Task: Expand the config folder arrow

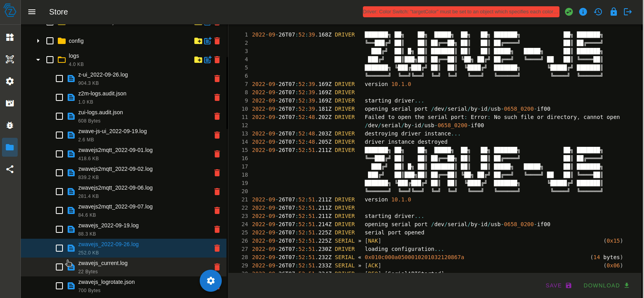Action: coord(38,41)
